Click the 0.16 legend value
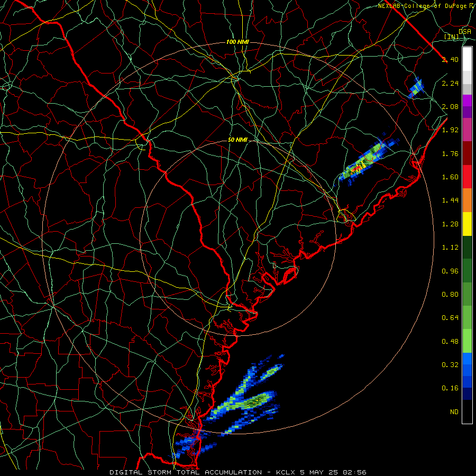This screenshot has height=476, width=476. point(450,388)
